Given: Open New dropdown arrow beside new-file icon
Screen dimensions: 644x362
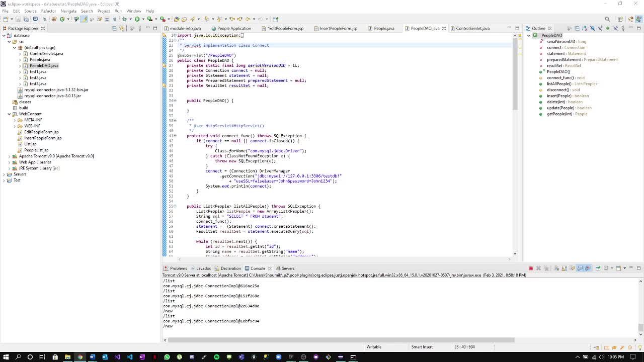Looking at the screenshot, I should (x=12, y=19).
